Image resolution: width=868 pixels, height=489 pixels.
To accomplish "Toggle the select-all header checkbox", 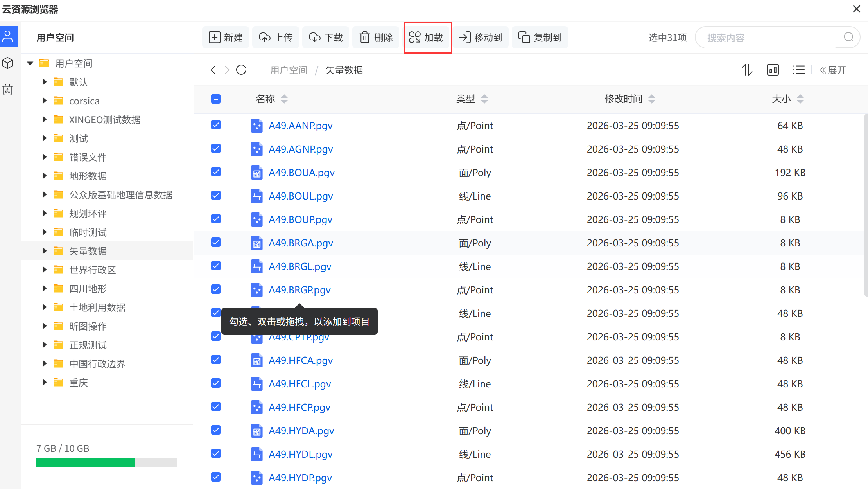I will (216, 99).
